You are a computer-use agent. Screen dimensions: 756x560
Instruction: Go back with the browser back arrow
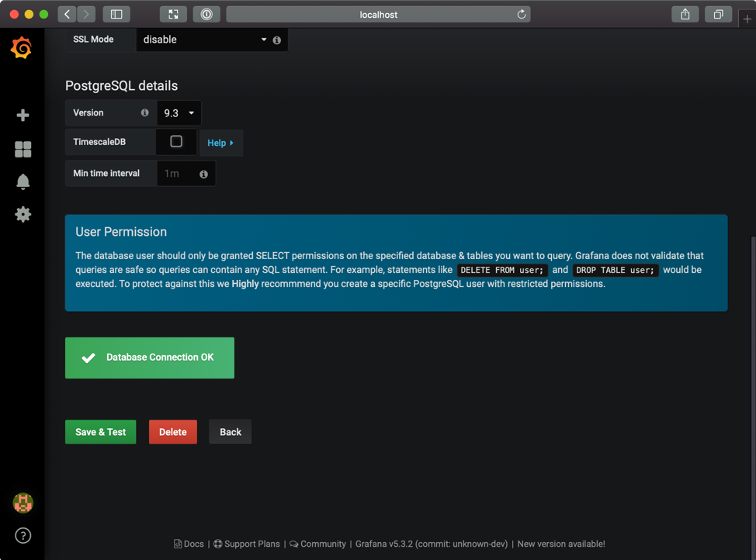point(67,15)
